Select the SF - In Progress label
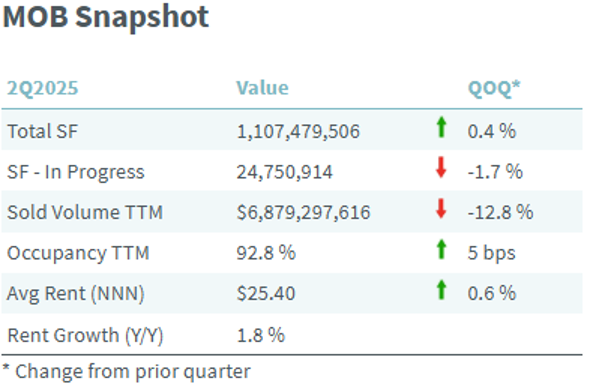This screenshot has height=390, width=590. (x=76, y=172)
